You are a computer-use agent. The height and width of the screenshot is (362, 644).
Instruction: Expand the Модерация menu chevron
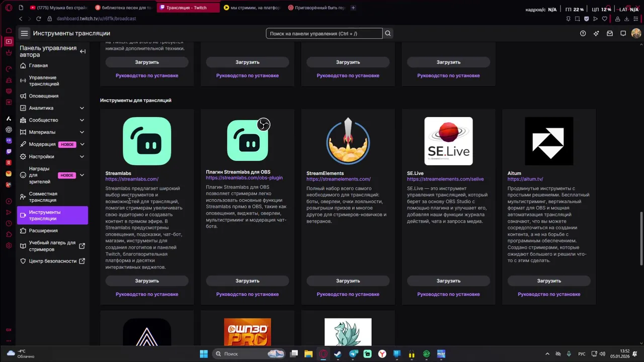82,144
